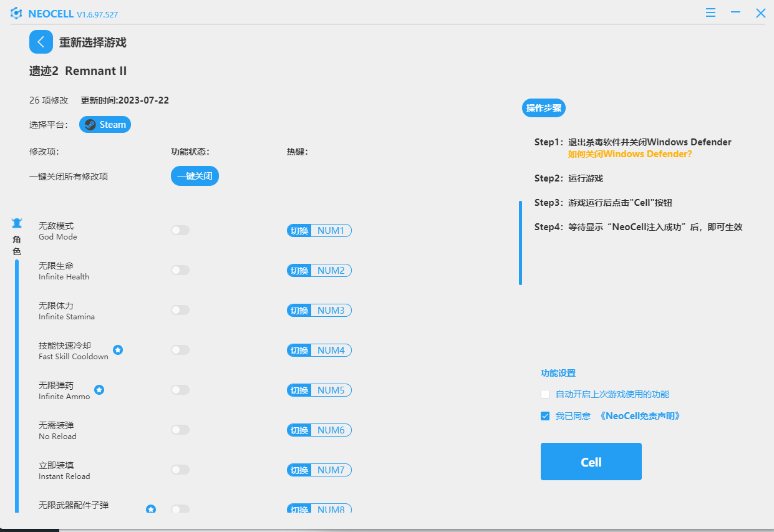The height and width of the screenshot is (532, 774).
Task: Click star badge beside 无限武器配件子弹
Action: (151, 509)
